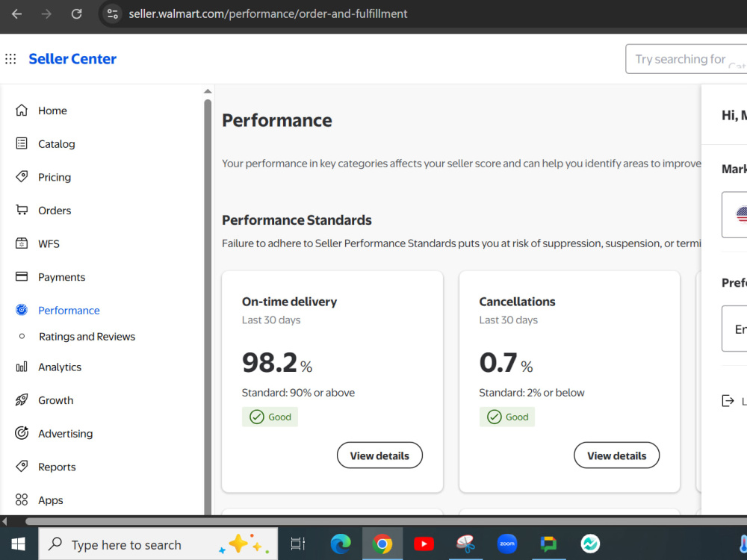This screenshot has height=560, width=747.
Task: Open the teal chart app in taskbar
Action: tap(590, 544)
